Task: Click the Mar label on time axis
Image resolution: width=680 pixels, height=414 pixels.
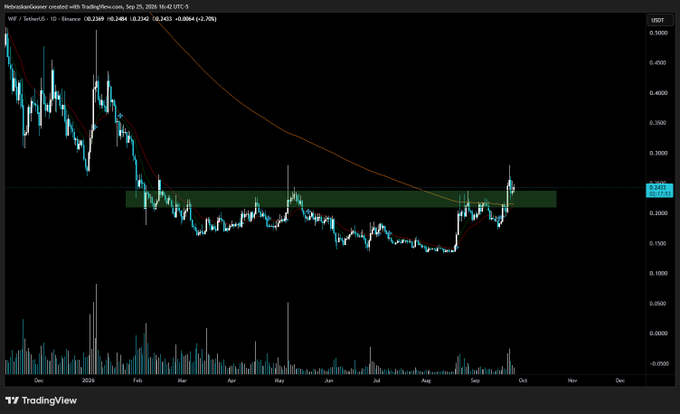Action: 182,381
